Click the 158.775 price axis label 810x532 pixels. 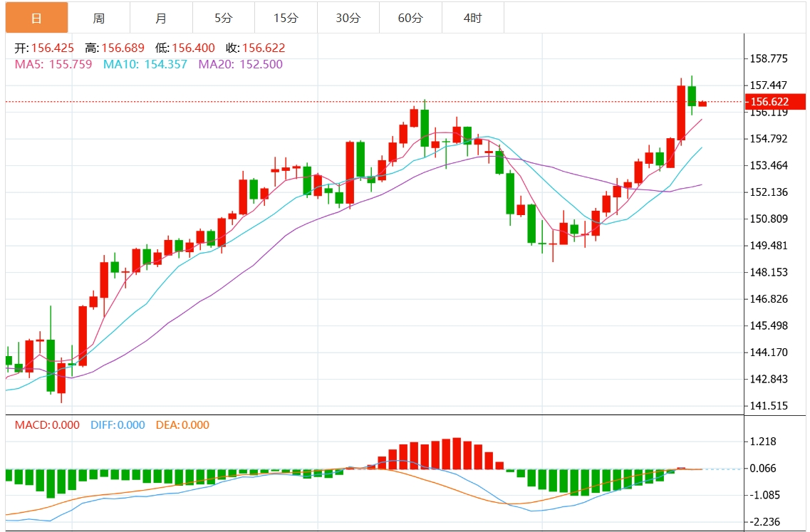coord(769,58)
